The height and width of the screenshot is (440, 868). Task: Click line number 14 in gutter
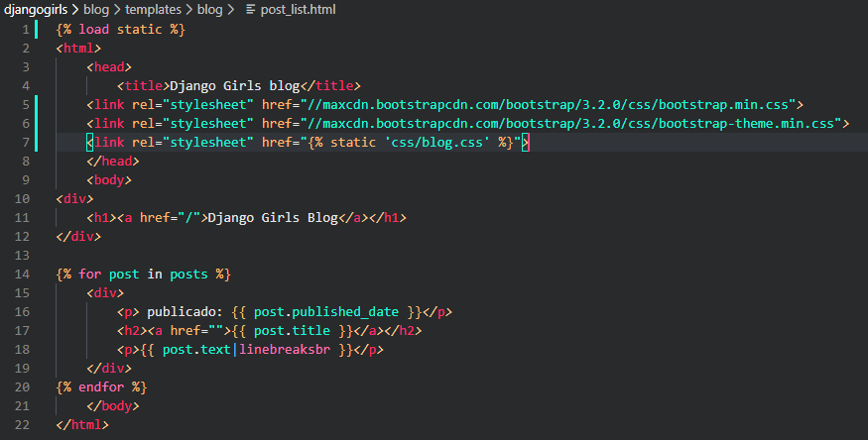22,274
